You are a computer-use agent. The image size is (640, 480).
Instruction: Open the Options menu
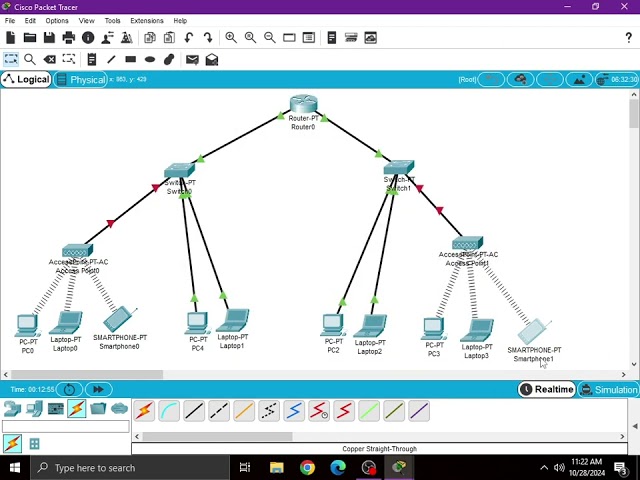tap(57, 20)
